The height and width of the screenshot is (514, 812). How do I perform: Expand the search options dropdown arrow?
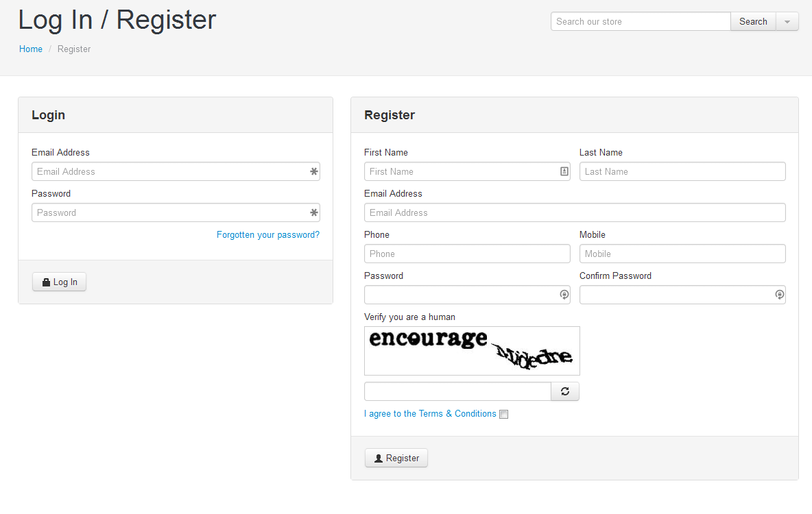pyautogui.click(x=787, y=22)
